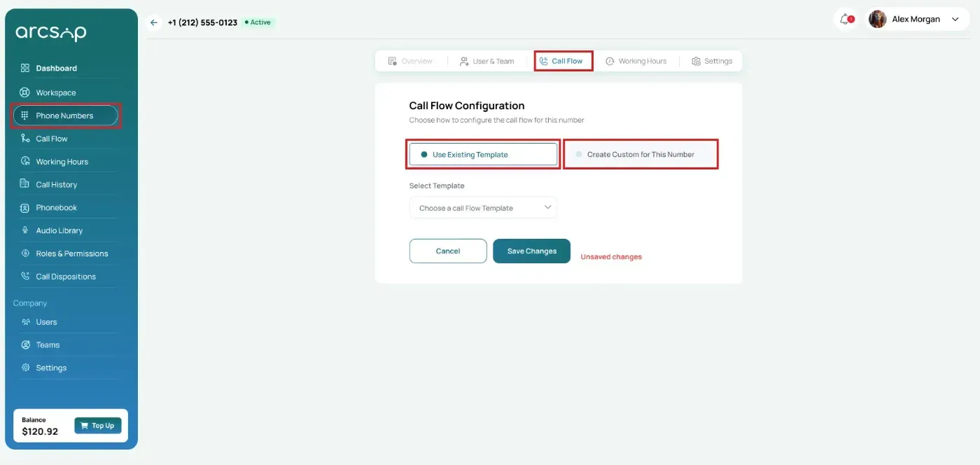Click the Working Hours clock icon in sidebar

(25, 162)
